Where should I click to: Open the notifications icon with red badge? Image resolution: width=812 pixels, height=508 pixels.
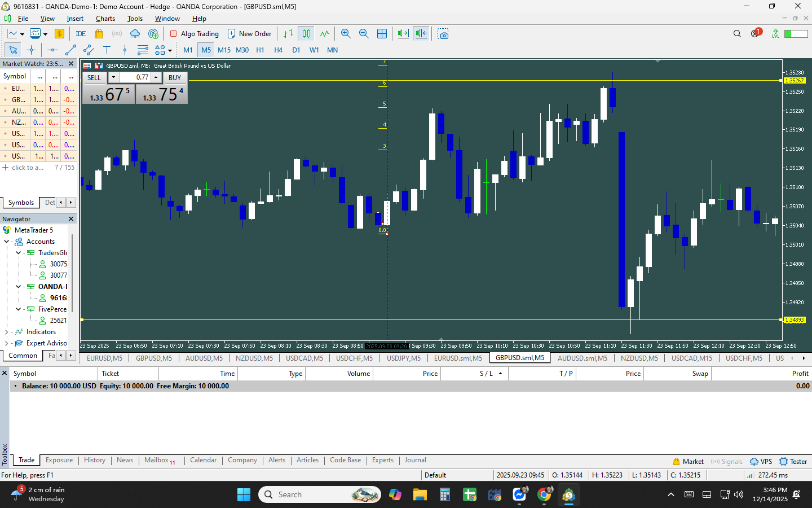[756, 33]
